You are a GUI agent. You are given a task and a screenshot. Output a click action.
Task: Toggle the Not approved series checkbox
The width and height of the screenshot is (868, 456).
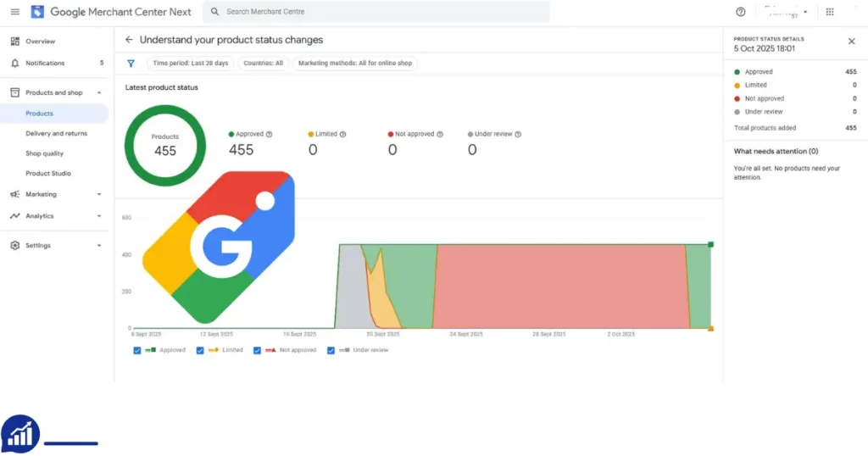[257, 350]
